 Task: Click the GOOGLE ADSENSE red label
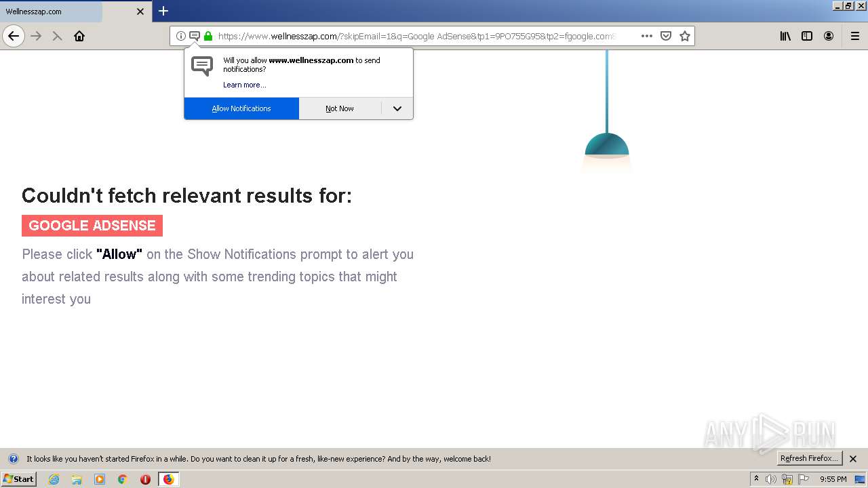tap(92, 226)
